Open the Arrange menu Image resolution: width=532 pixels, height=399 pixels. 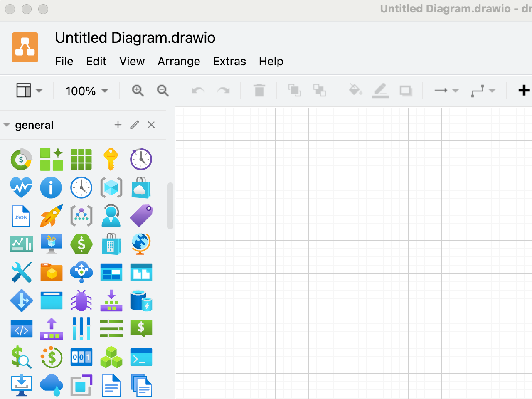[x=179, y=61]
